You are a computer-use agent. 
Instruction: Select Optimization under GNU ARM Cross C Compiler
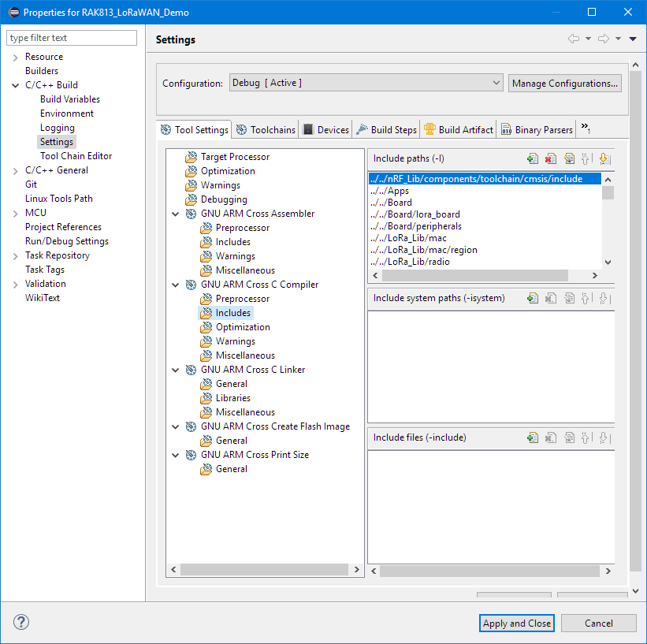pos(243,327)
